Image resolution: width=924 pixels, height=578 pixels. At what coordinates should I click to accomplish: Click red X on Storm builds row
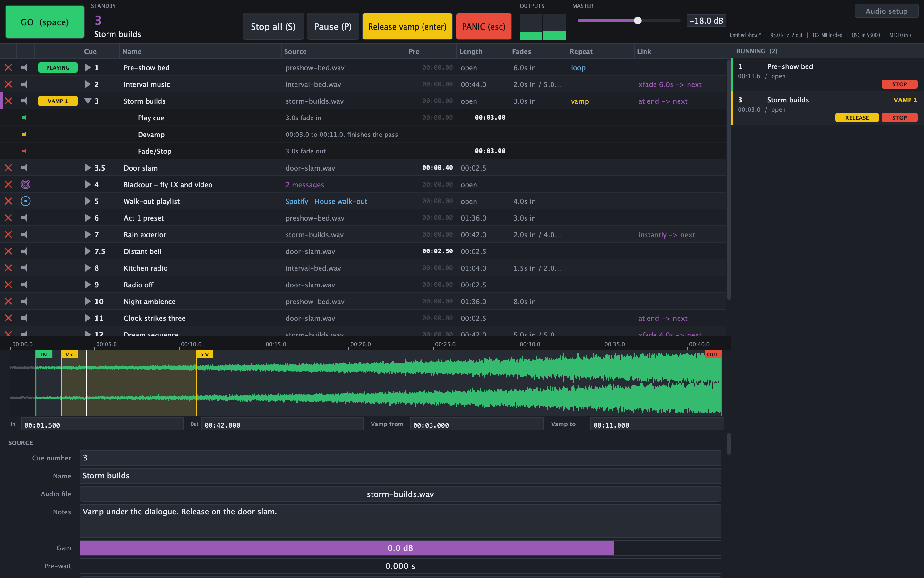(x=8, y=101)
